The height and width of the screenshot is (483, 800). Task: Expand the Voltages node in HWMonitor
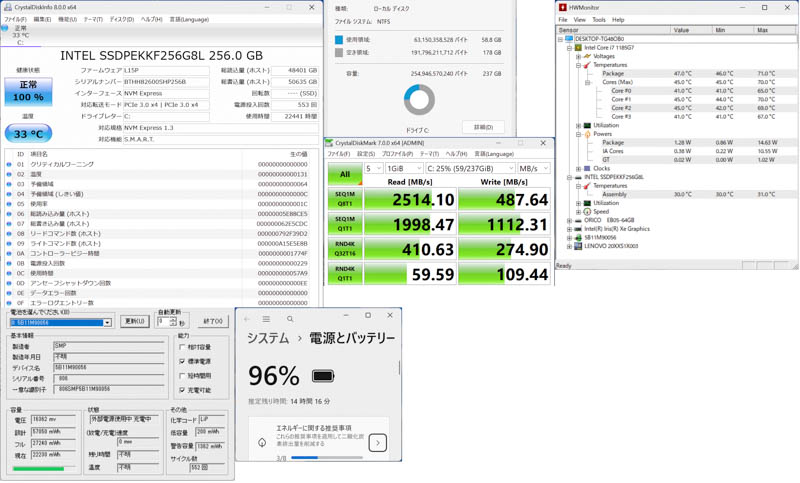(579, 56)
